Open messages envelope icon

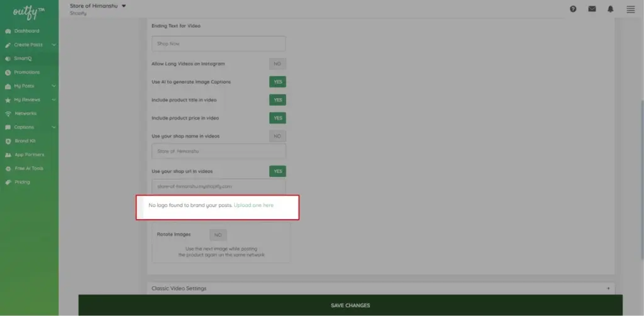point(592,9)
